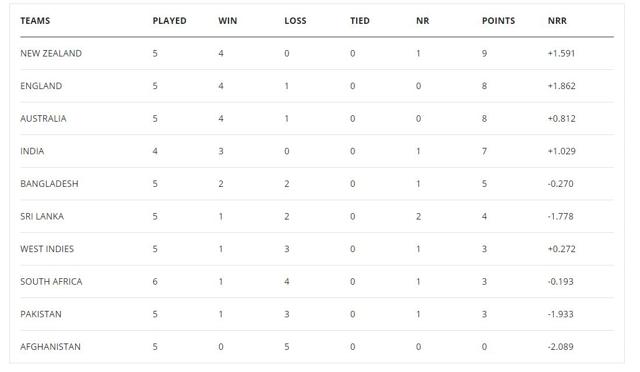Click the TIED column header
Image resolution: width=640 pixels, height=372 pixels.
click(x=360, y=21)
